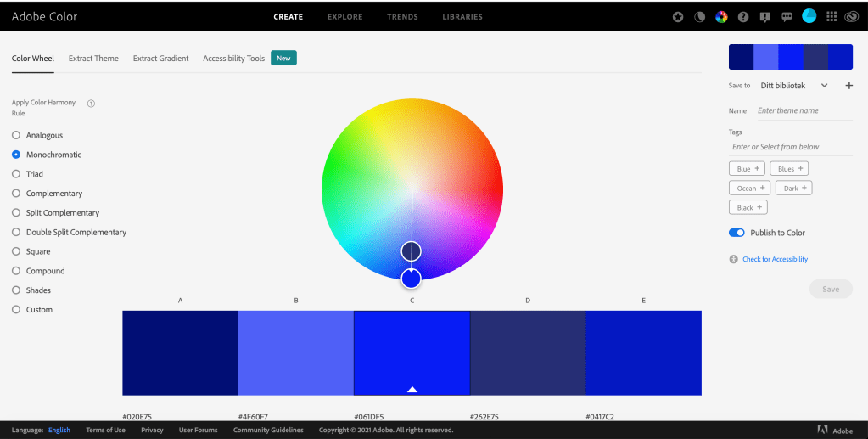The width and height of the screenshot is (868, 439).
Task: Open help question mark icon
Action: 743,16
